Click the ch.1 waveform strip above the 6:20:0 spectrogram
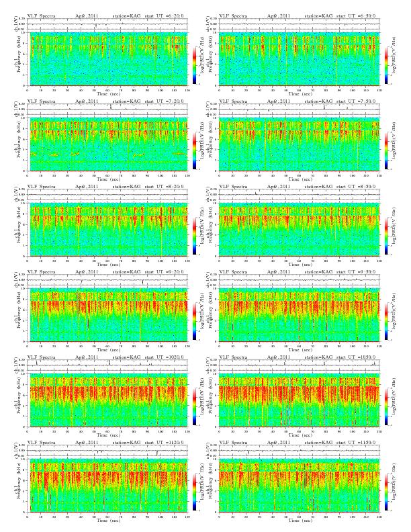The height and width of the screenshot is (532, 411). click(107, 24)
